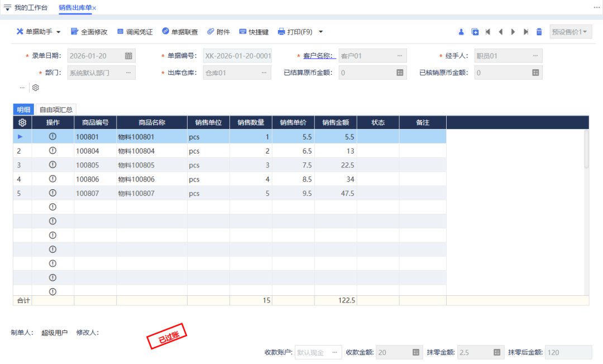
Task: Click the info icon on row 2
Action: pos(52,150)
